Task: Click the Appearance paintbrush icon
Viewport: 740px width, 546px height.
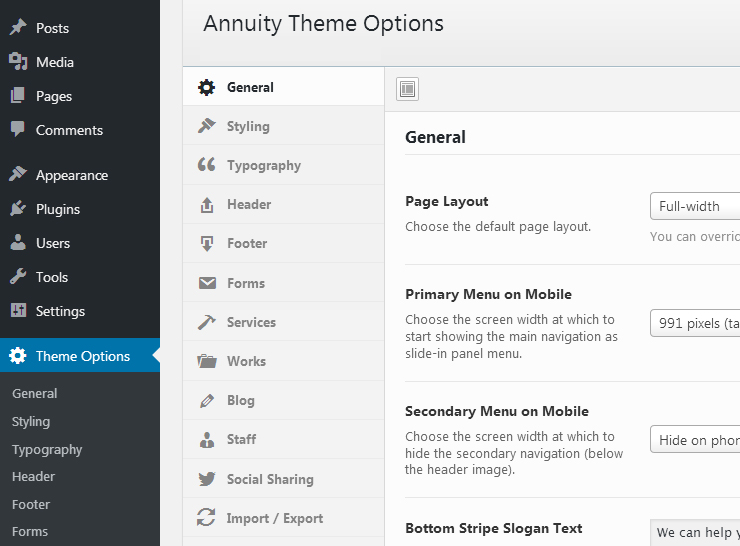Action: point(18,175)
